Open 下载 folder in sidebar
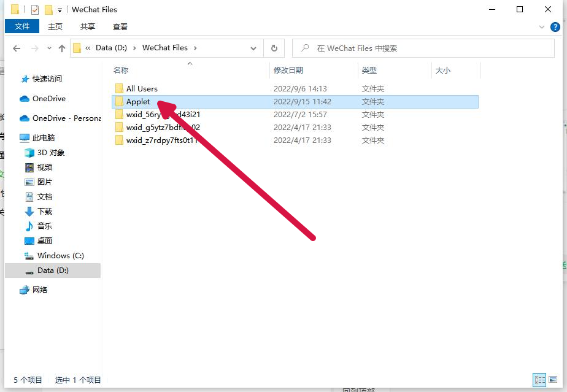The width and height of the screenshot is (567, 392). pos(44,211)
